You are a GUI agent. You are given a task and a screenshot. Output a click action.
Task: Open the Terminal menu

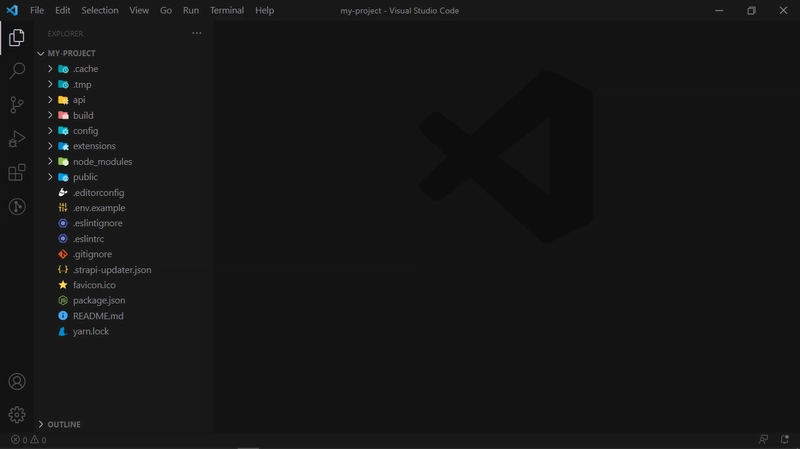pyautogui.click(x=227, y=10)
